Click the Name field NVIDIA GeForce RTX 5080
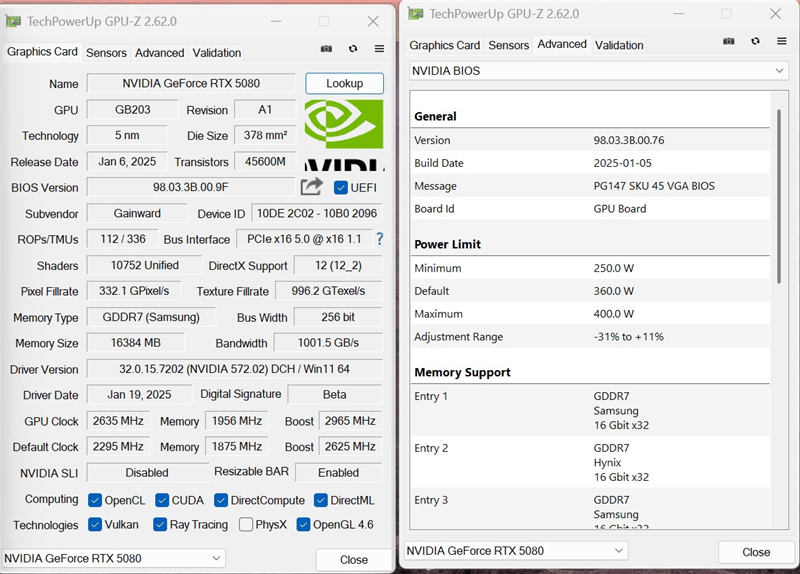 pos(191,83)
